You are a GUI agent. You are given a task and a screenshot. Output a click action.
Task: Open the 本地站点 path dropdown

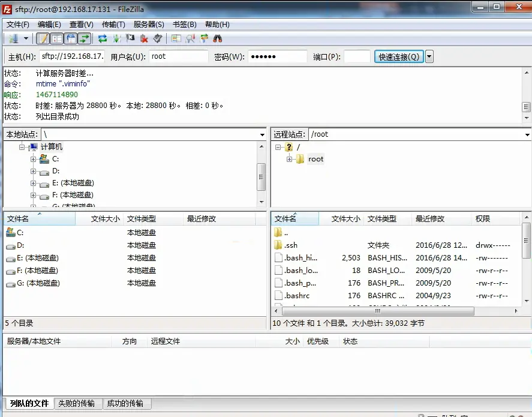pos(262,135)
